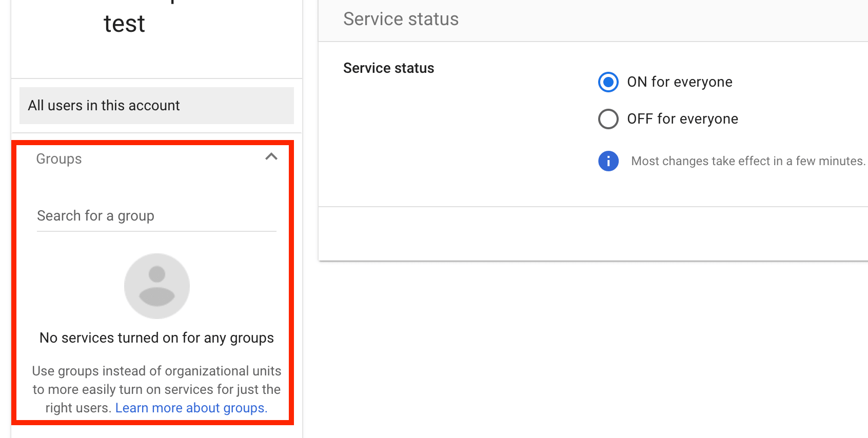Click 'No services turned on for any groups'

pos(156,338)
